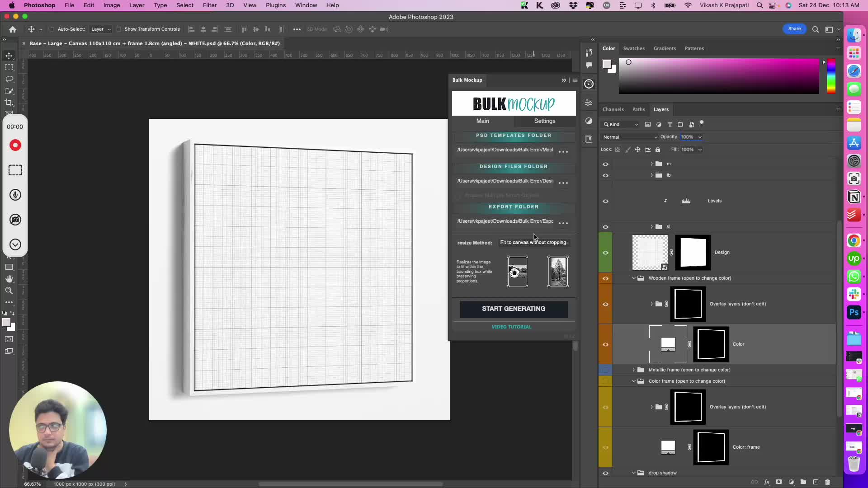Viewport: 868px width, 488px height.
Task: Select the Crop tool
Action: coord(9,103)
